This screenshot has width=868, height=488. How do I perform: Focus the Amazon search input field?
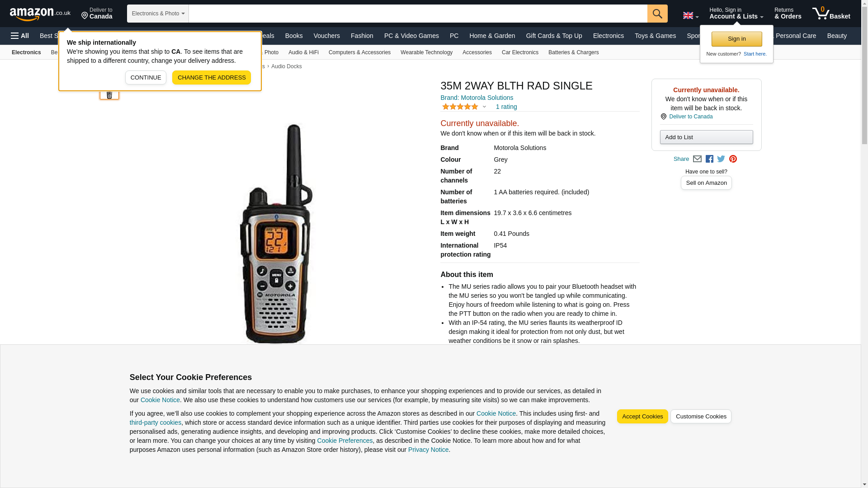point(418,14)
